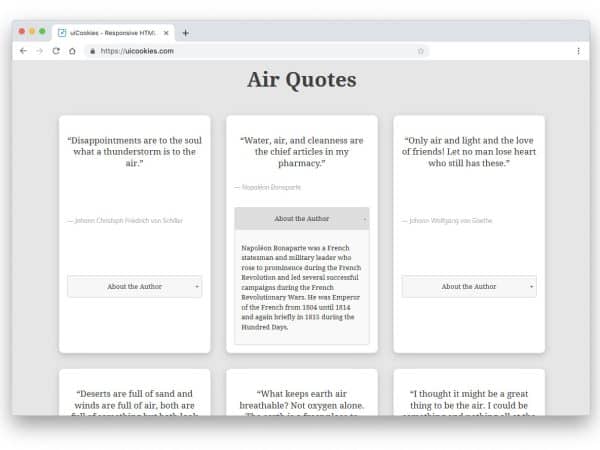Screen dimensions: 600x450
Task: Click the I thought it might be quote
Action: [x=469, y=402]
